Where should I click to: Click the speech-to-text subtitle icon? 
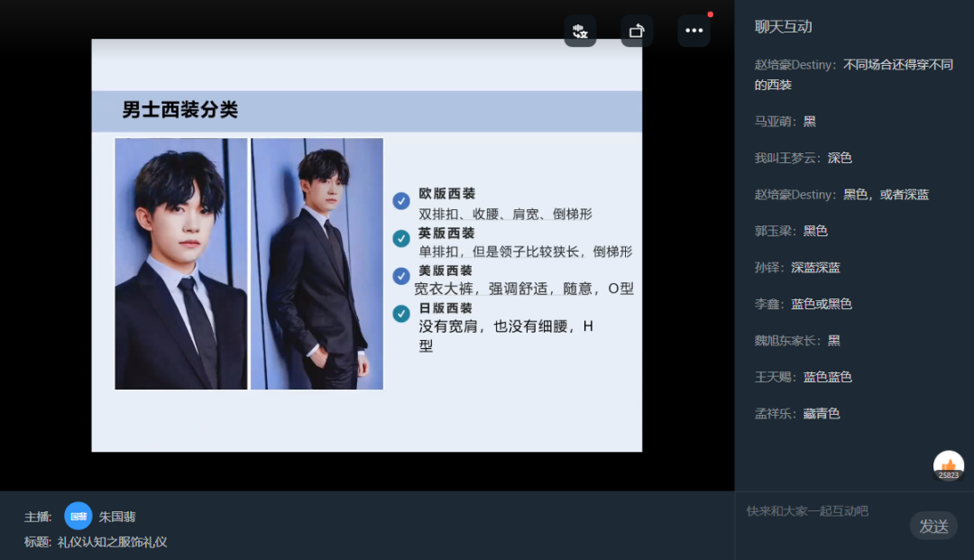pos(580,31)
